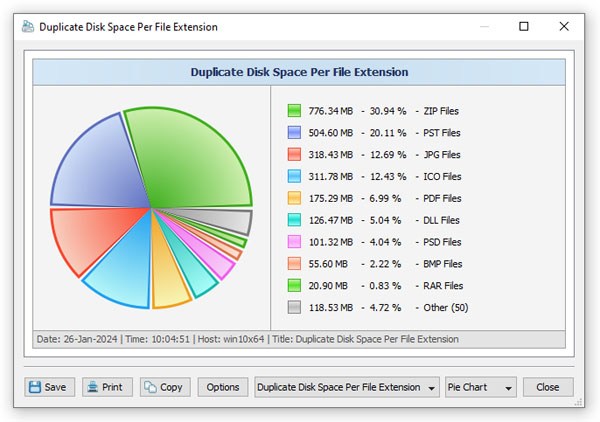The width and height of the screenshot is (600, 422).
Task: Click the '0.83 %' percentage
Action: click(385, 285)
